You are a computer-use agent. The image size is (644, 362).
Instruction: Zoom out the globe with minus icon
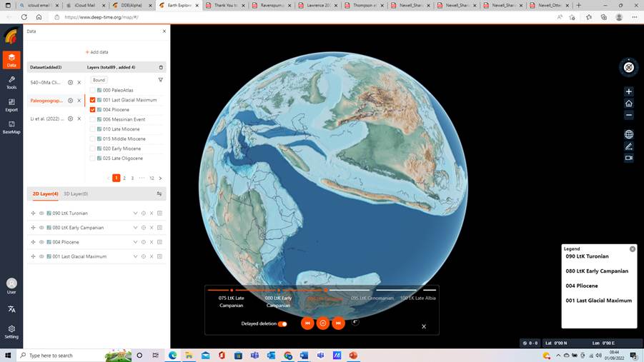click(x=628, y=115)
